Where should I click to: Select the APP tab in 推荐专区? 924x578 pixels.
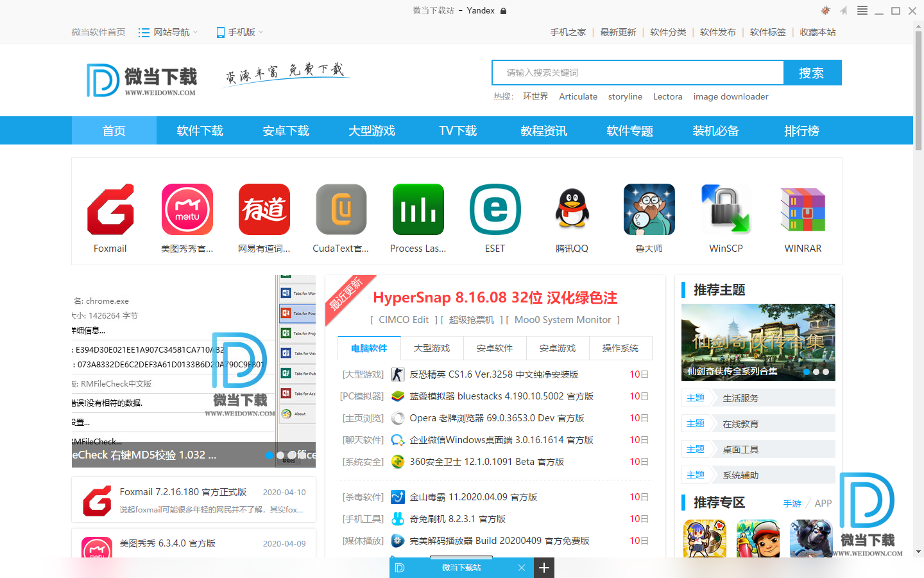click(823, 504)
